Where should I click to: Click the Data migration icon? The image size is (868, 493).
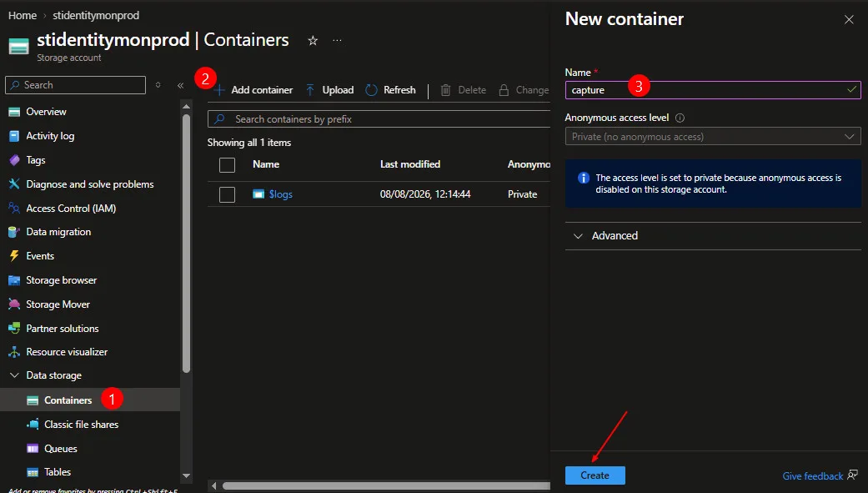click(14, 232)
